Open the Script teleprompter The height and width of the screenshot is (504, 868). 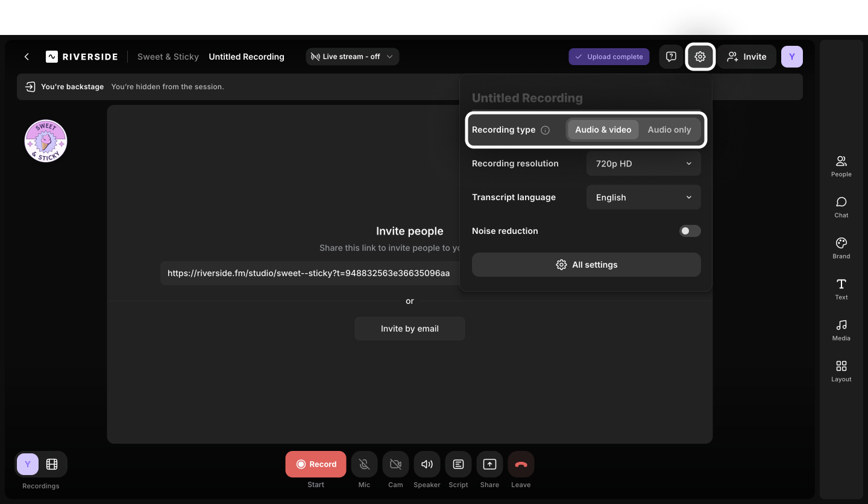[x=458, y=464]
